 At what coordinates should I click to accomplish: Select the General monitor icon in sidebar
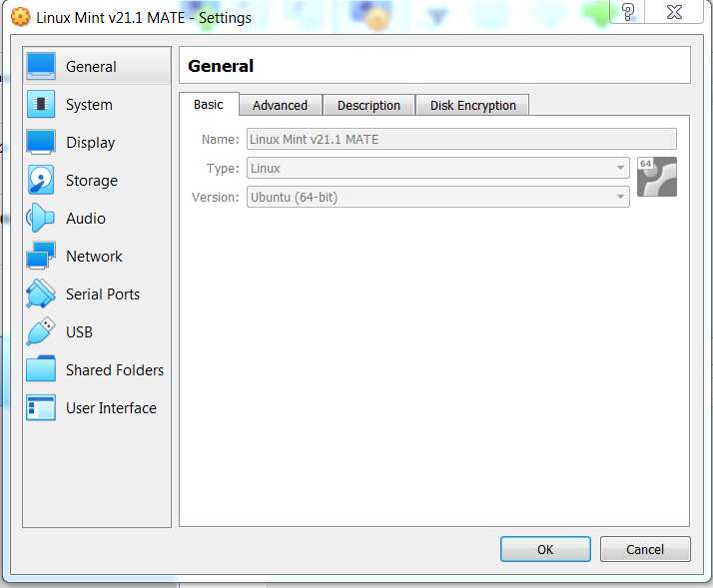point(41,67)
